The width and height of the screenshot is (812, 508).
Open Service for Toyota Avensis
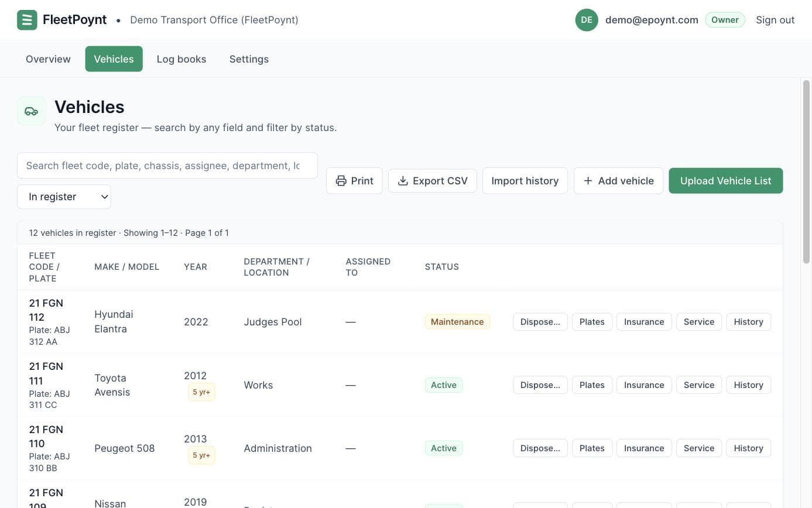pyautogui.click(x=699, y=385)
